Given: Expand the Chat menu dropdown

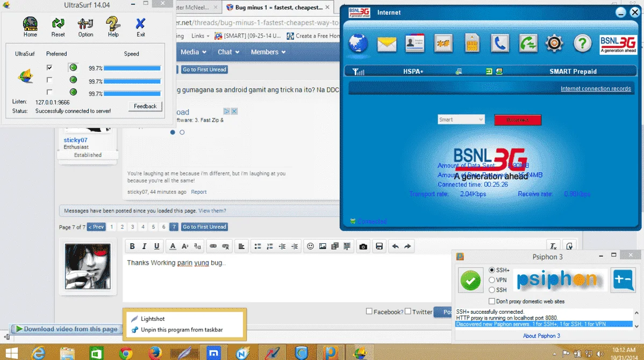Looking at the screenshot, I should tap(228, 52).
